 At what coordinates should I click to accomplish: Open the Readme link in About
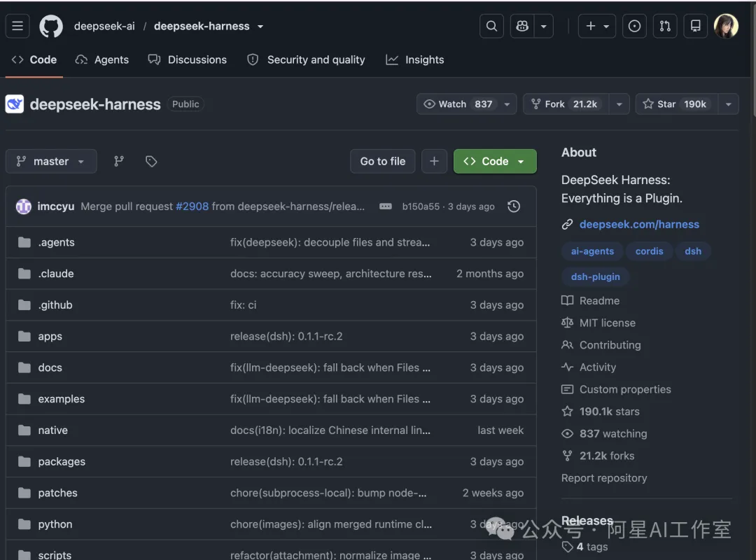pos(591,300)
